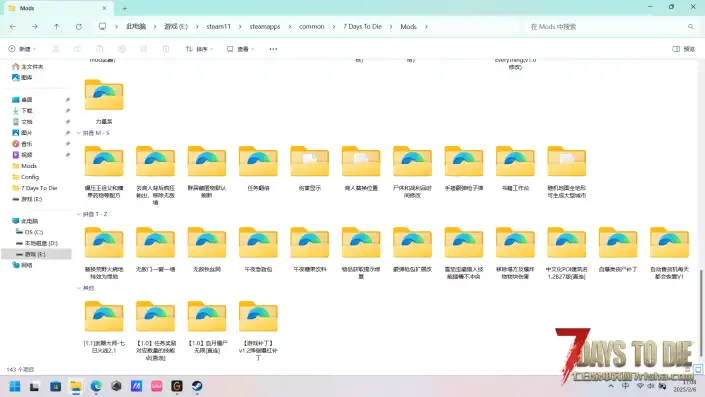Expand chevron after Mods breadcrumb

tap(426, 27)
